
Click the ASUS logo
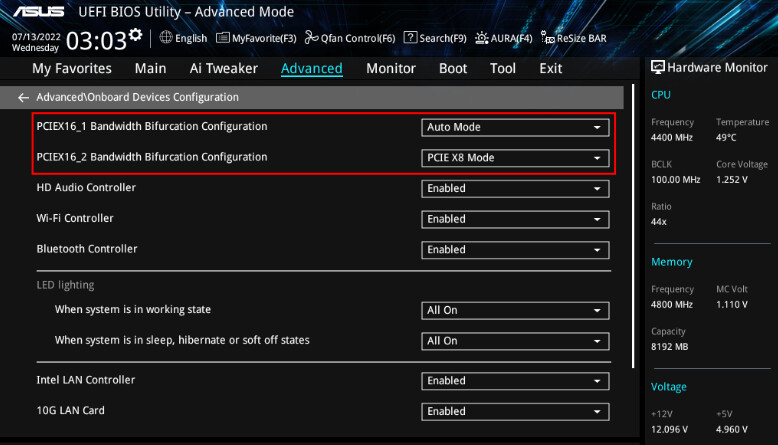[x=39, y=11]
